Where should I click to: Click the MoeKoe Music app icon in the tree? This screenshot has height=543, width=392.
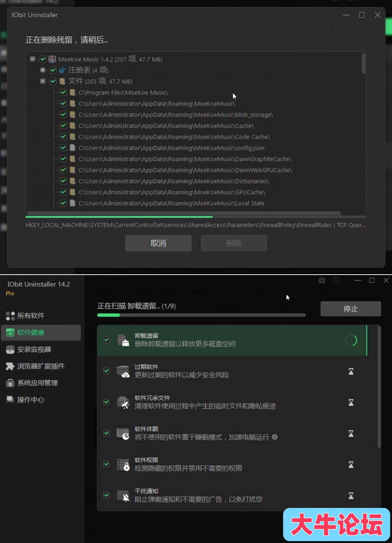(52, 59)
